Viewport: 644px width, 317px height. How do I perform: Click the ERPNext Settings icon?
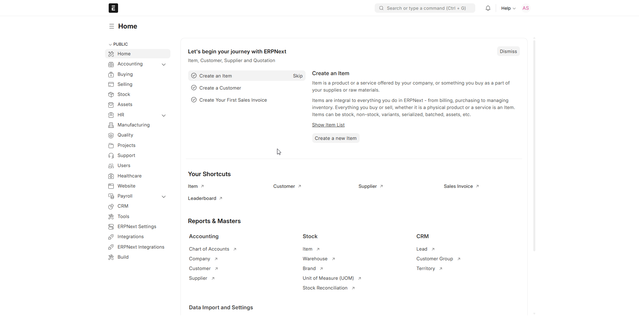[111, 227]
